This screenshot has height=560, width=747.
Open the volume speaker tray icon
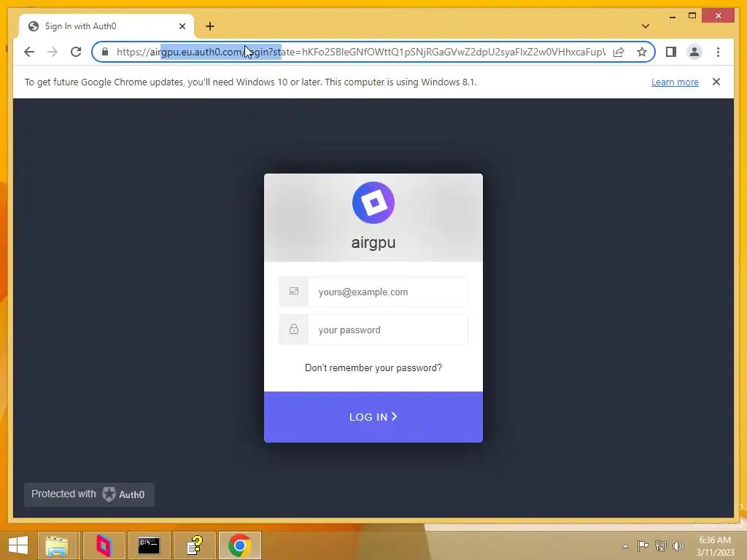click(678, 545)
